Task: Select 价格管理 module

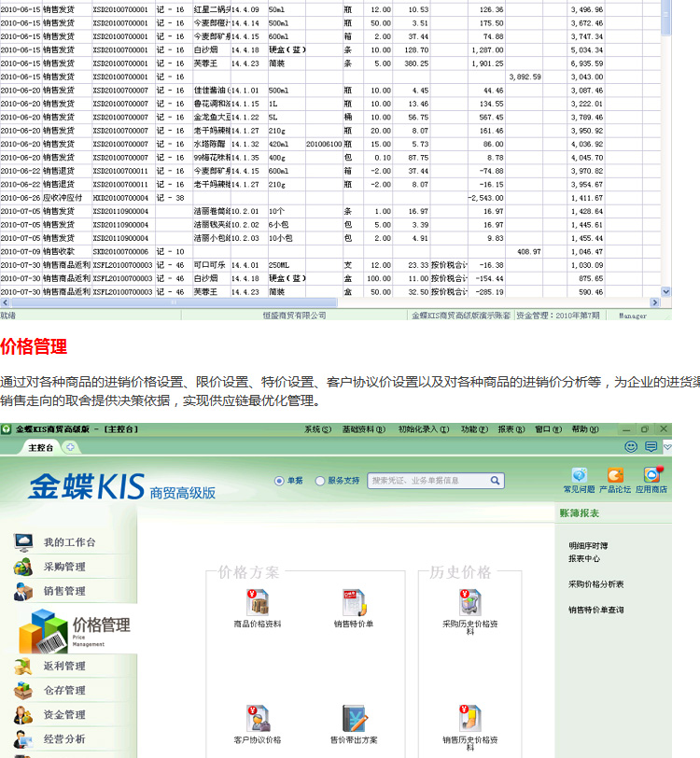Action: [75, 629]
